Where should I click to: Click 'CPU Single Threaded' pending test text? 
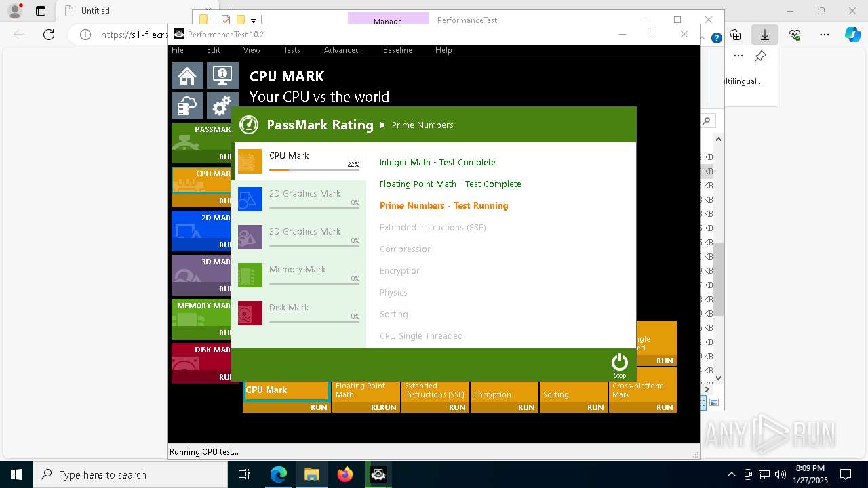[x=421, y=336]
